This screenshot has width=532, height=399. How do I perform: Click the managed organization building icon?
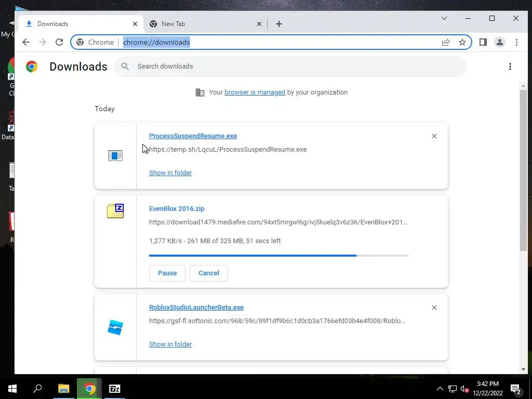click(200, 92)
